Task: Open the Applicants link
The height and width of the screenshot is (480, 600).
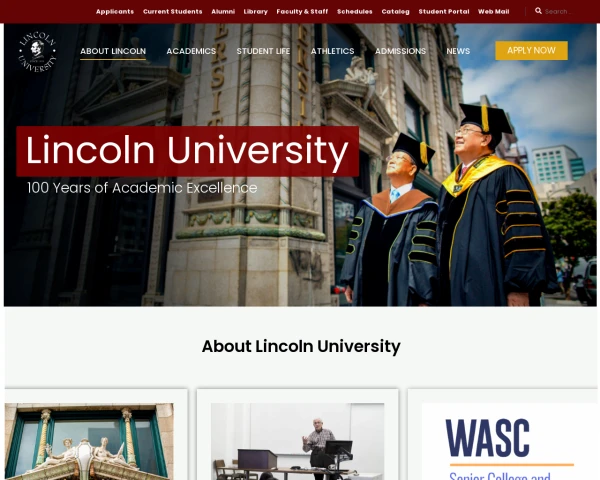Action: 115,11
